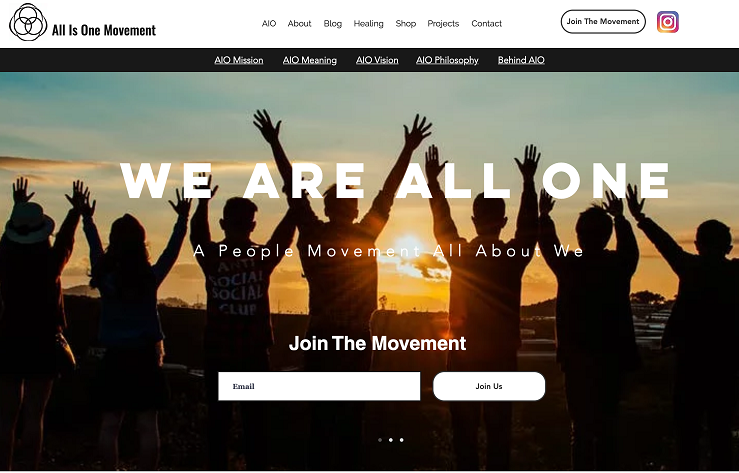Focus the Email input field

coord(319,386)
